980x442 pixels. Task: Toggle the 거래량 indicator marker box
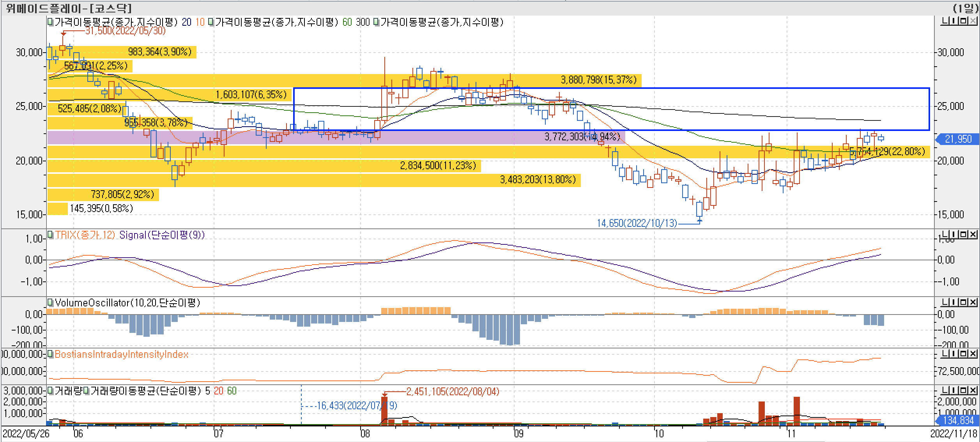click(x=50, y=391)
